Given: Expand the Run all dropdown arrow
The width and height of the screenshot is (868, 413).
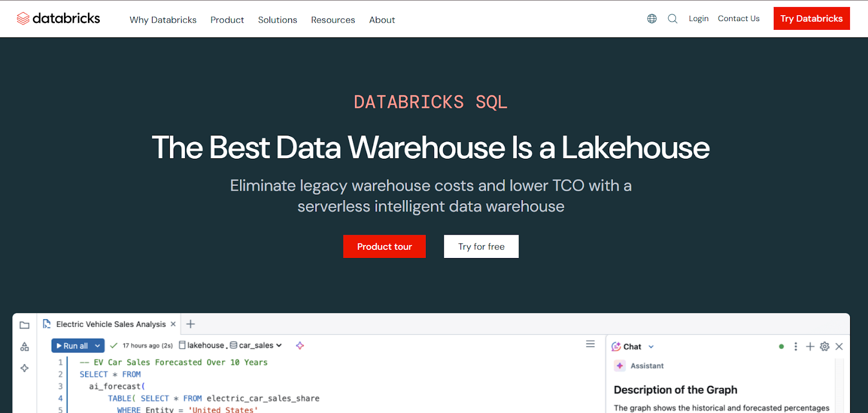Looking at the screenshot, I should [97, 346].
